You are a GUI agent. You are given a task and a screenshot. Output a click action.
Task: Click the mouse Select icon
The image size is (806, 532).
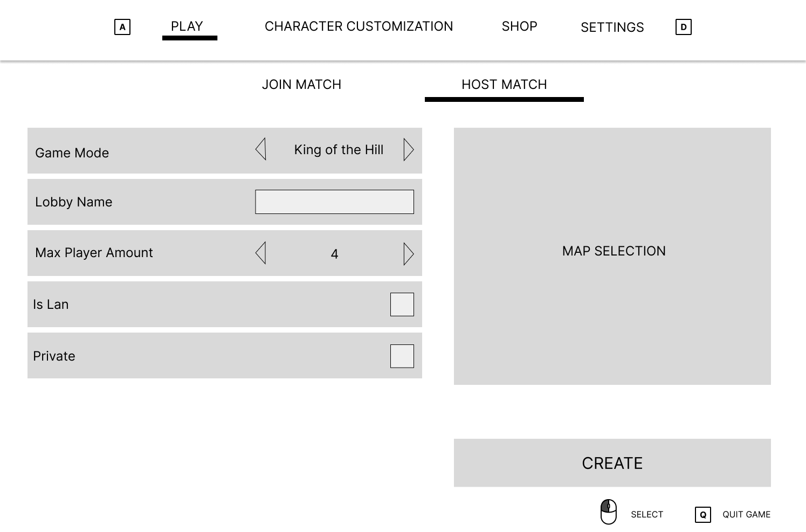tap(609, 512)
